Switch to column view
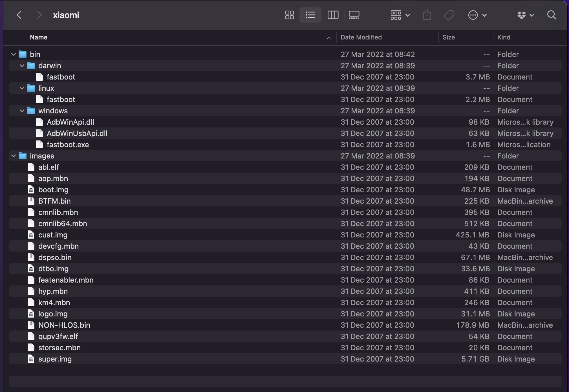 (333, 15)
